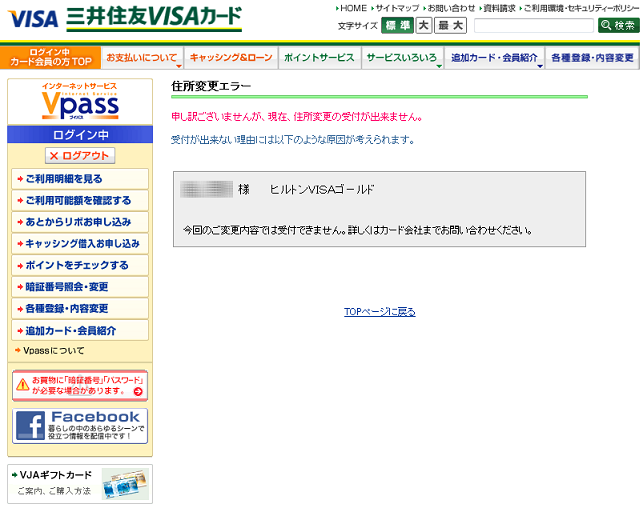The width and height of the screenshot is (643, 508).
Task: Click the search text field in header
Action: click(x=534, y=25)
